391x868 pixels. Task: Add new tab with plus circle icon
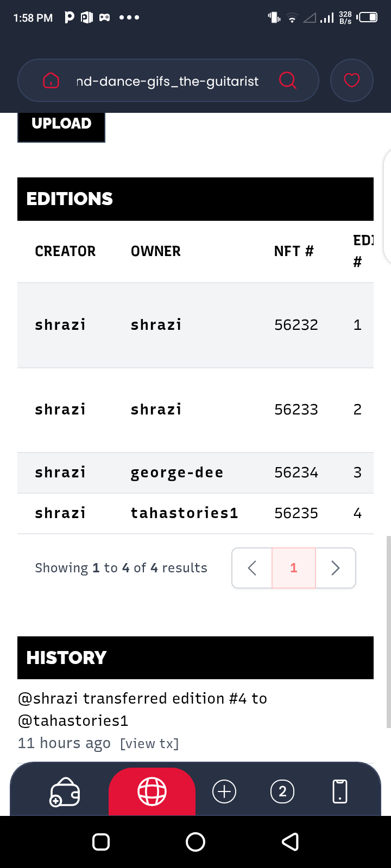tap(224, 792)
